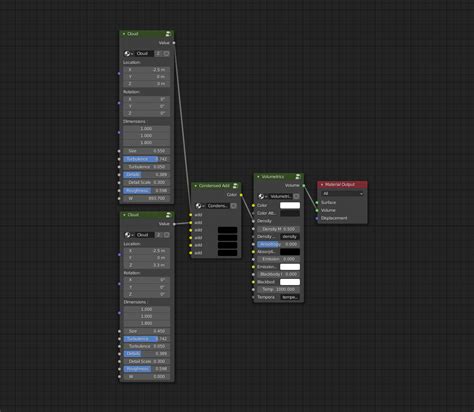This screenshot has width=474, height=412.
Task: Open node tree browser in Volumetrics node
Action: (x=262, y=196)
